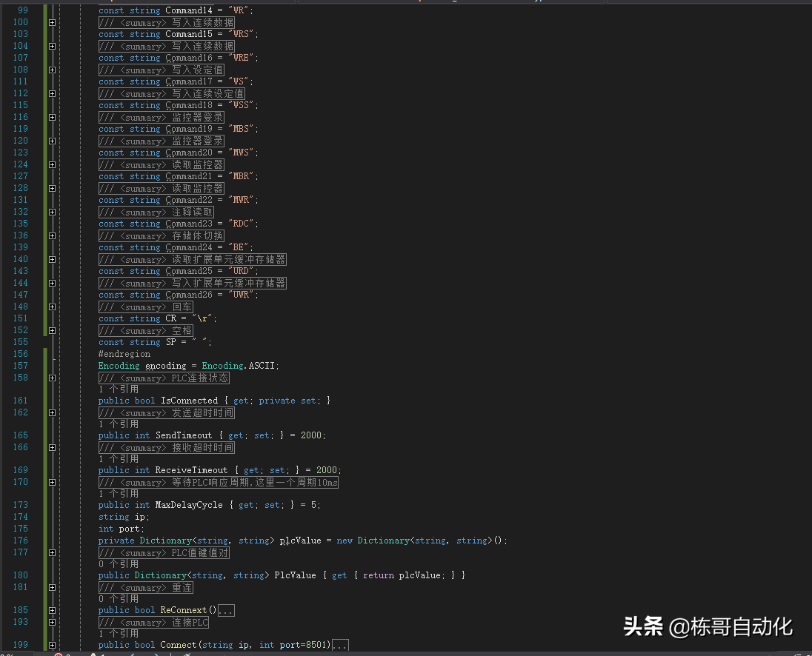812x656 pixels.
Task: Click line number 157 in the gutter
Action: [20, 366]
